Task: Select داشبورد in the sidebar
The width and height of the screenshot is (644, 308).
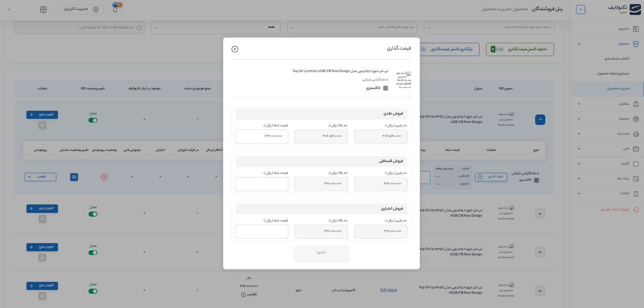Action: pos(623,29)
